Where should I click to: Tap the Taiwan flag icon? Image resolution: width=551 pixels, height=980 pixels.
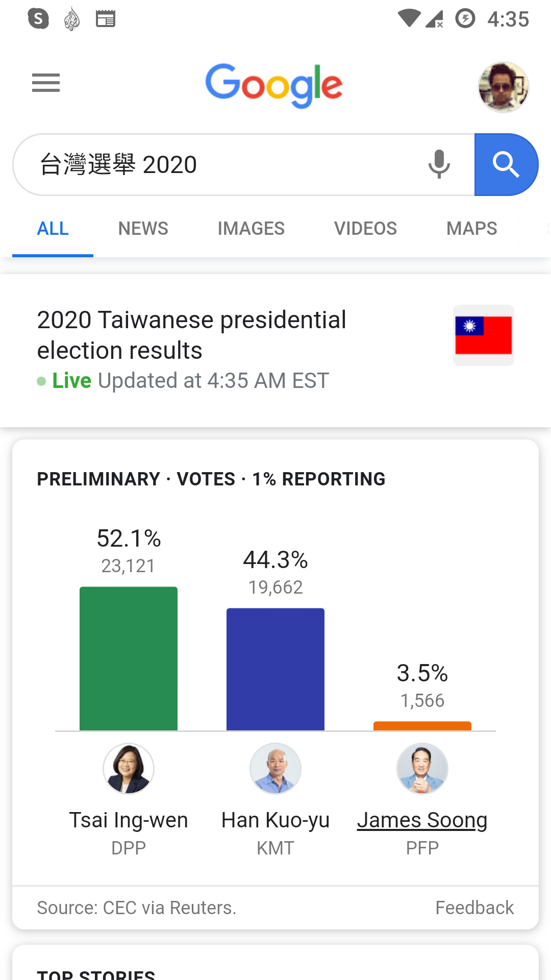(x=483, y=335)
